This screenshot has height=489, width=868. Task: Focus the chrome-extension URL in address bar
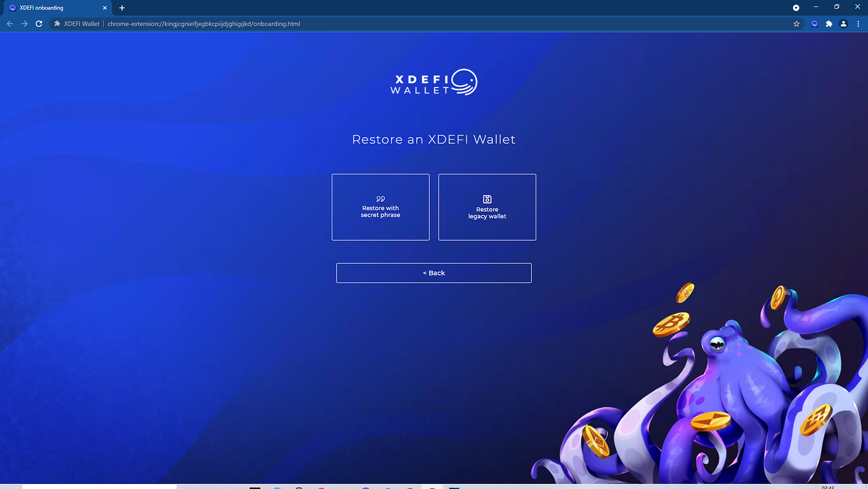(204, 24)
